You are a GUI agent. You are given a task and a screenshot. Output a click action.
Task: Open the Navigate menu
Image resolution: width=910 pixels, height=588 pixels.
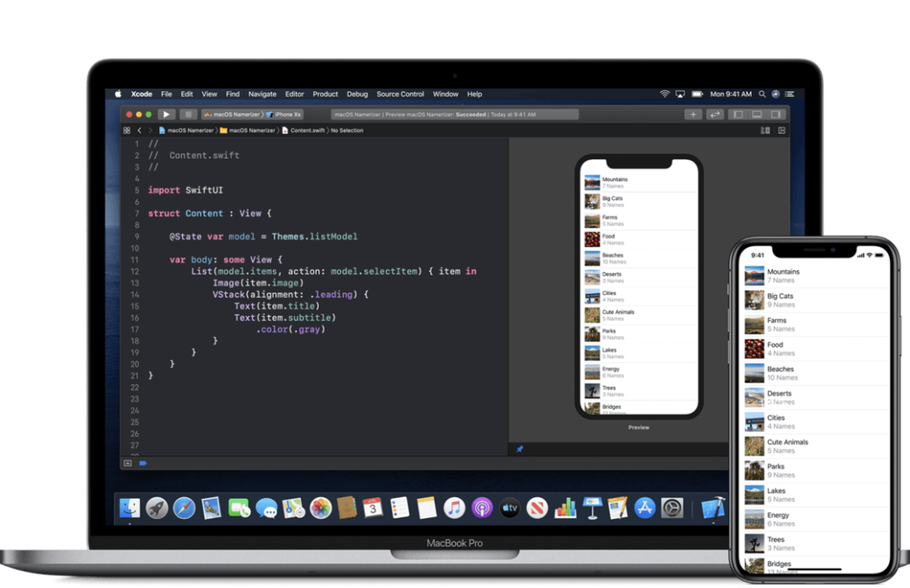[x=262, y=94]
